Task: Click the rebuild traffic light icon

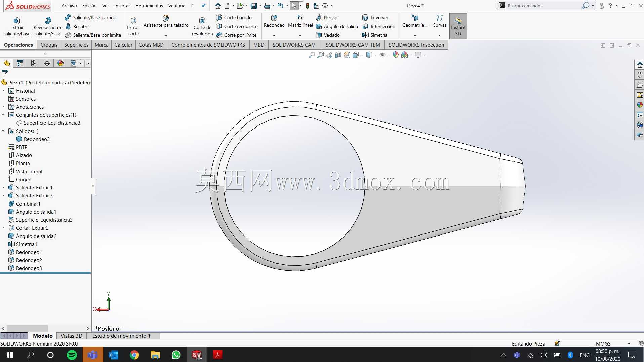Action: 307,6
